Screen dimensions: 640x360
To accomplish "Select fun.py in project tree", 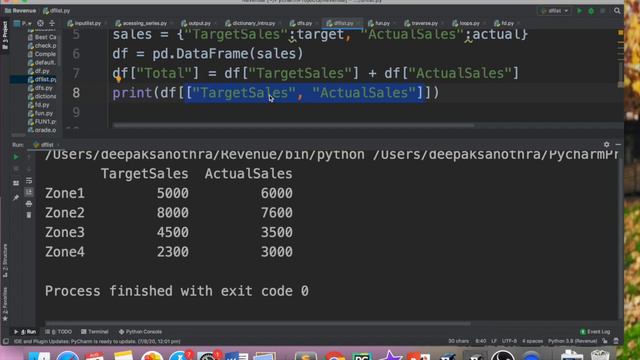I will point(40,113).
